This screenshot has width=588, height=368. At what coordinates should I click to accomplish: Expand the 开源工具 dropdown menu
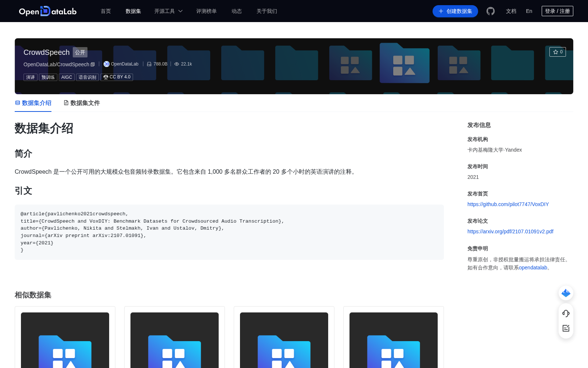(x=168, y=11)
